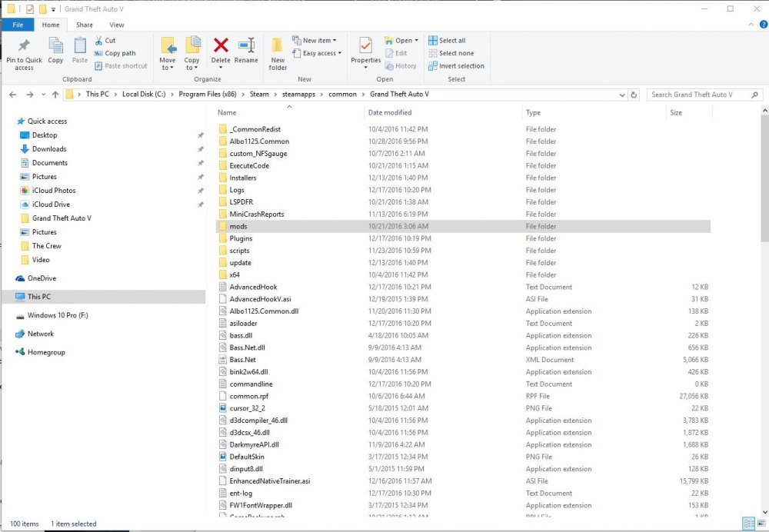Rename the selected mods folder
769x532 pixels.
click(x=246, y=51)
